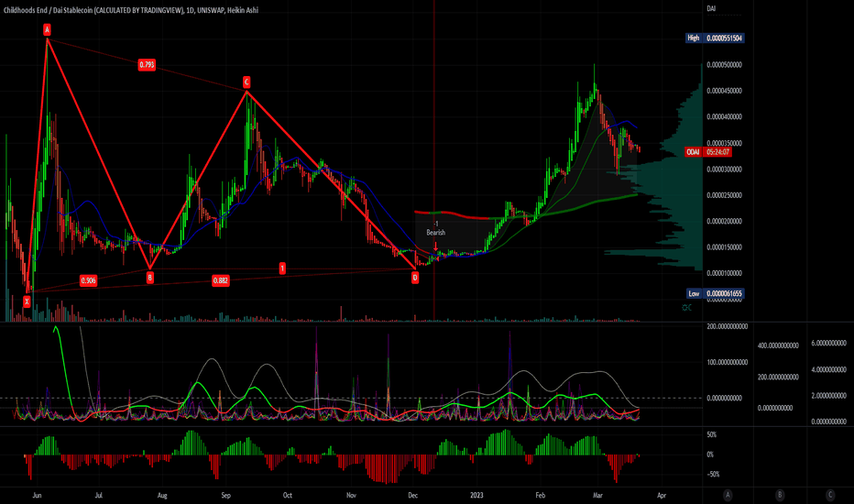
Task: Select harmonic pattern point D label
Action: (x=415, y=278)
